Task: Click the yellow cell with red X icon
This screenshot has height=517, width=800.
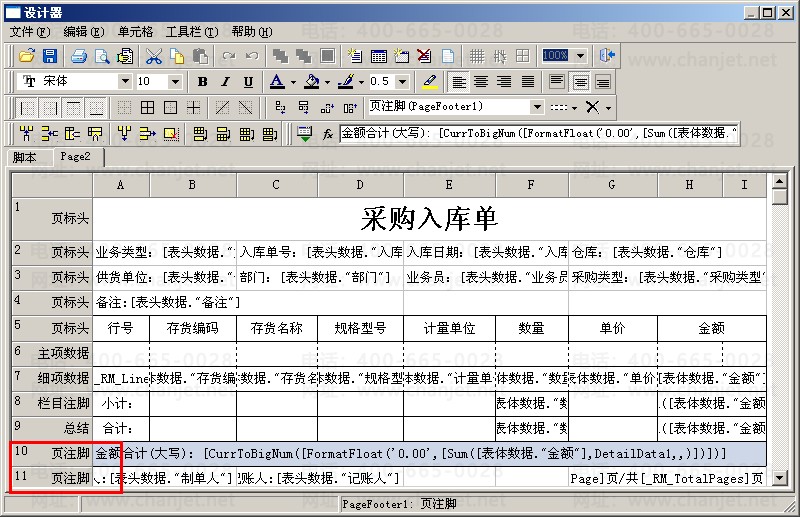Action: click(x=171, y=134)
